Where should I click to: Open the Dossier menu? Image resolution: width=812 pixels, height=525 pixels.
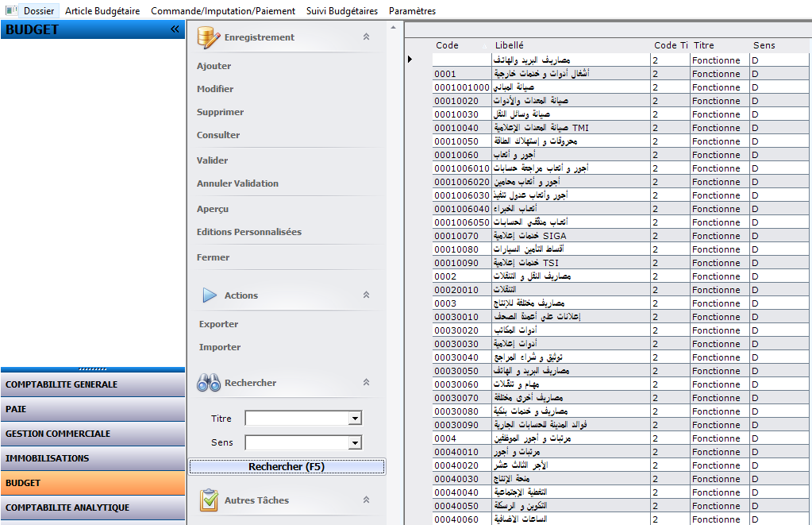click(x=39, y=11)
